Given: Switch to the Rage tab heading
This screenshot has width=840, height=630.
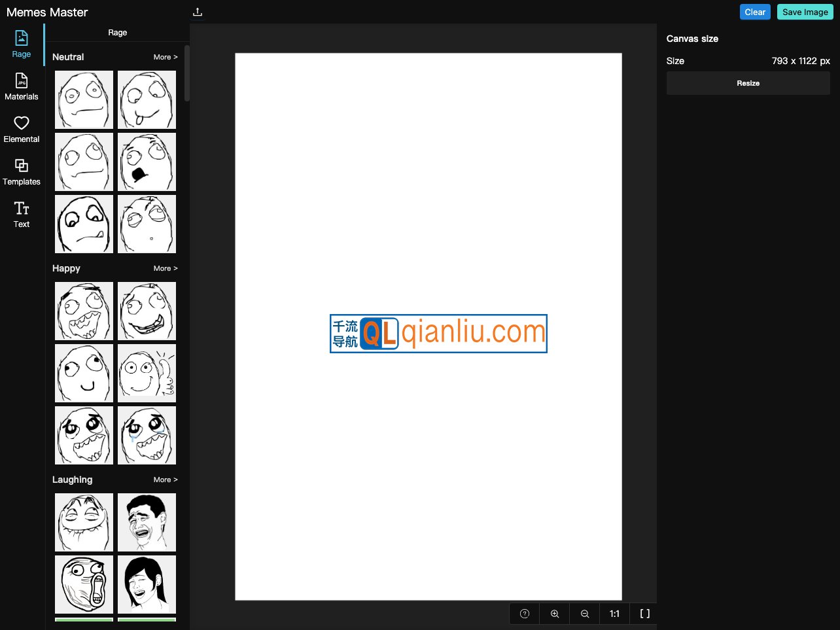Looking at the screenshot, I should point(118,32).
